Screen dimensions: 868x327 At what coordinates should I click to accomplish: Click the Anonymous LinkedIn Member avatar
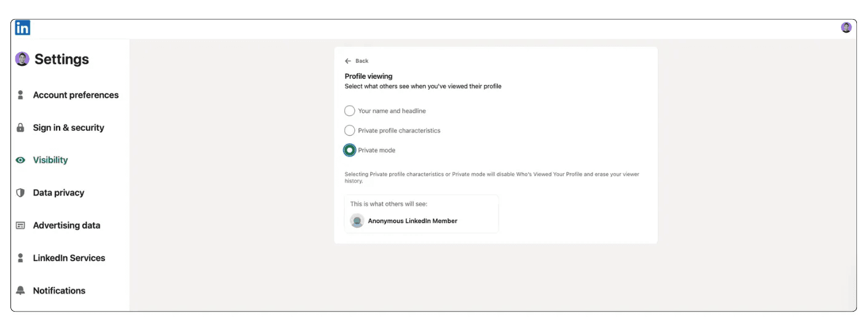tap(357, 221)
